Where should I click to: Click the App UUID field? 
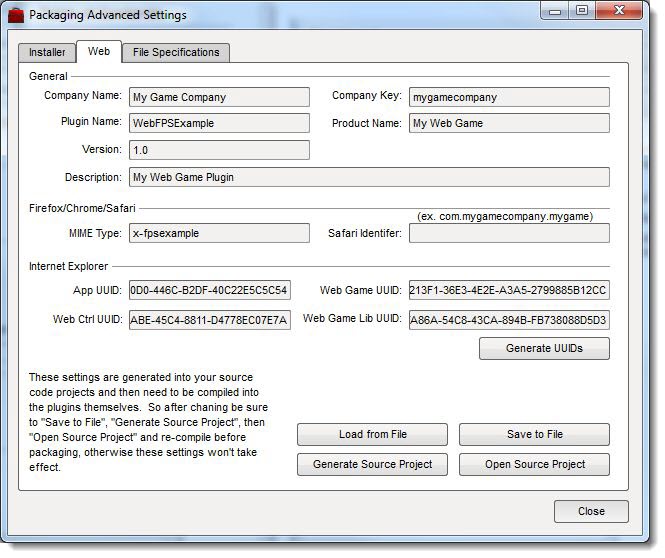[x=210, y=290]
